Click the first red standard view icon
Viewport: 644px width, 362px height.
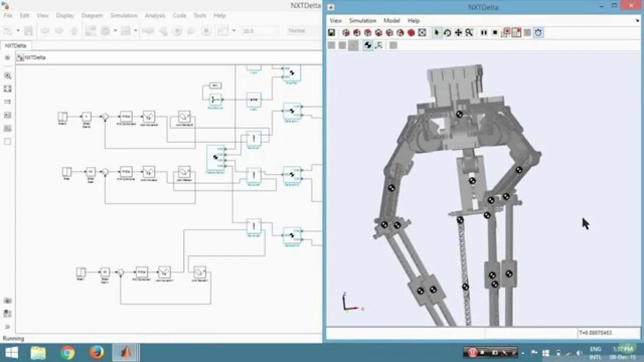tap(346, 33)
